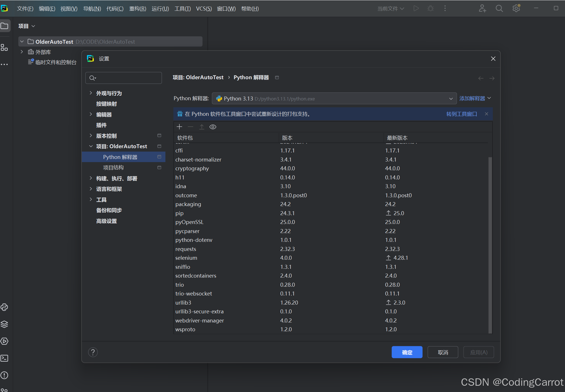The height and width of the screenshot is (392, 565).
Task: Click the 取消 cancel button
Action: click(x=443, y=352)
